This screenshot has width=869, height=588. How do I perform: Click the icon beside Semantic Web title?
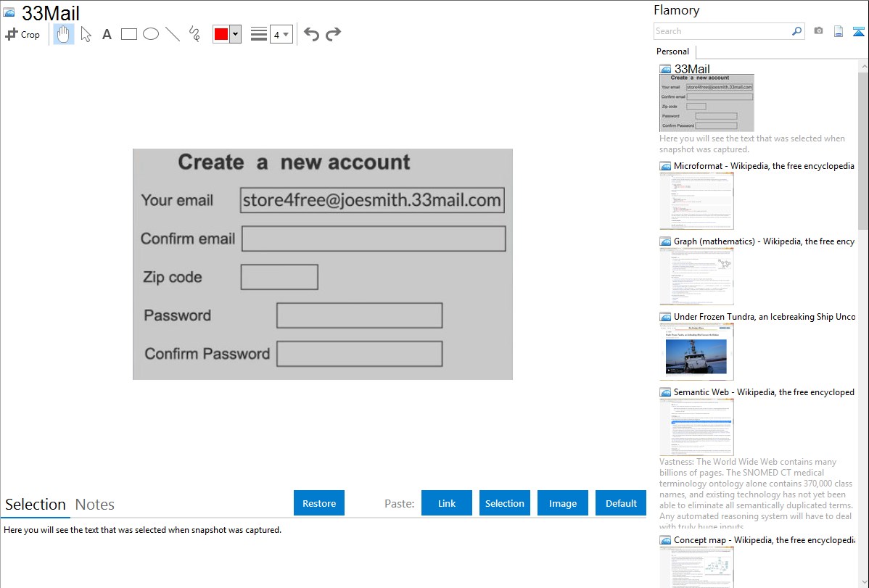click(666, 392)
